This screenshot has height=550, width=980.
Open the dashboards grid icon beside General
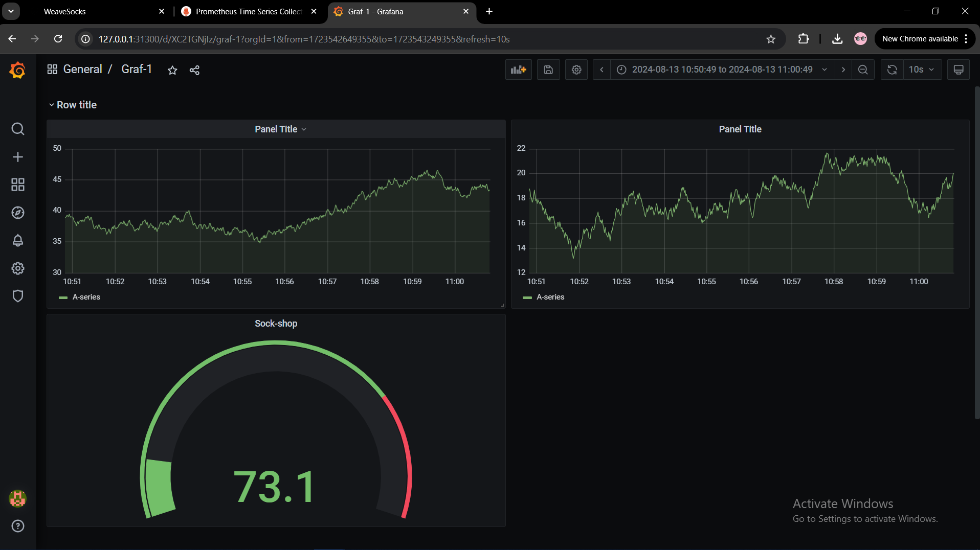point(52,69)
